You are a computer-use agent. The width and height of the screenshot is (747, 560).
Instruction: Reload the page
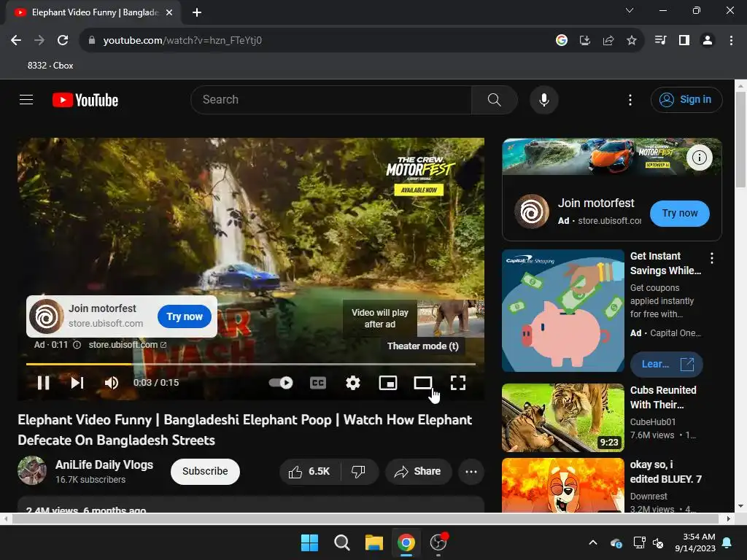[63, 41]
